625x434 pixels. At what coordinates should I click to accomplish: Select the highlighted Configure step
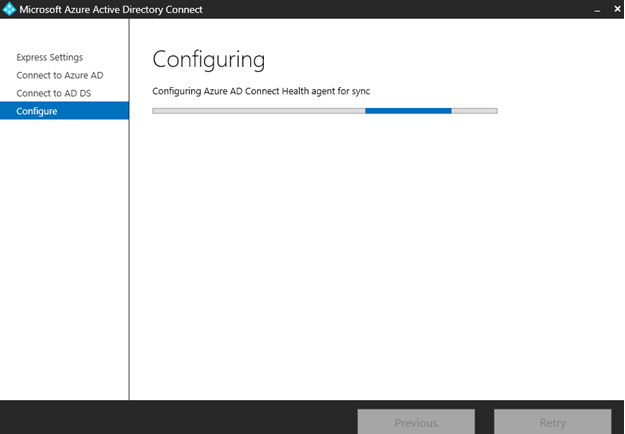click(x=37, y=111)
